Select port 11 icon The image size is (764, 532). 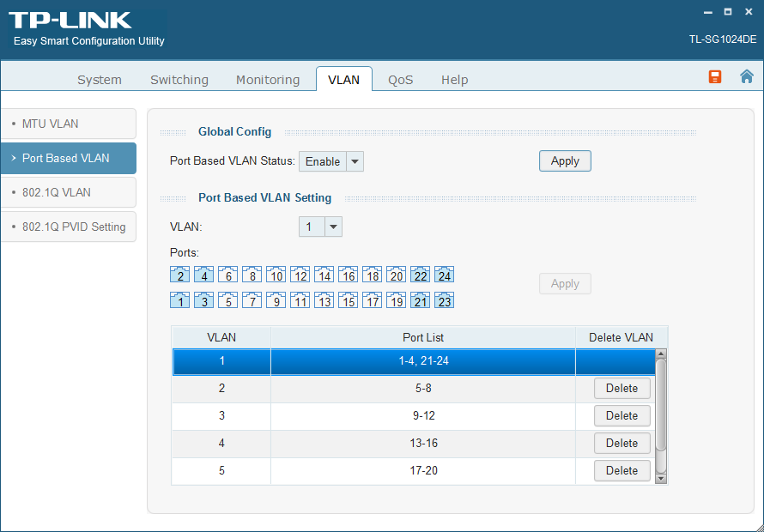coord(300,299)
